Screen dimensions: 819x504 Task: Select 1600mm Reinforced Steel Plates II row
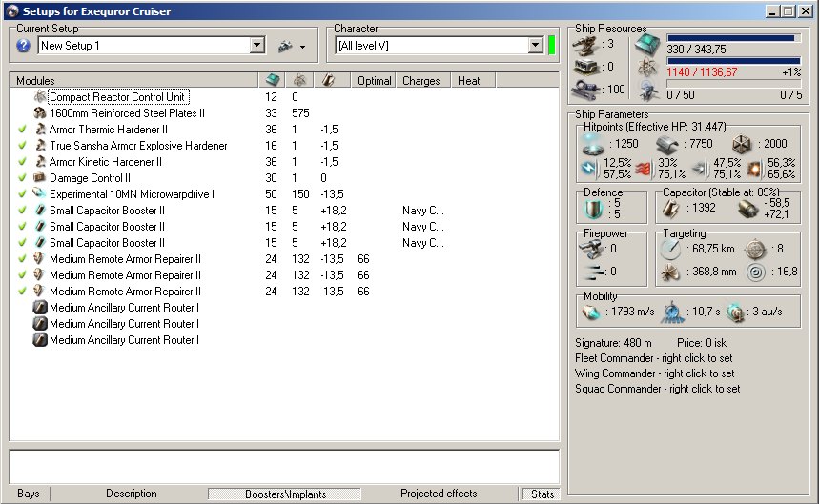tap(127, 113)
